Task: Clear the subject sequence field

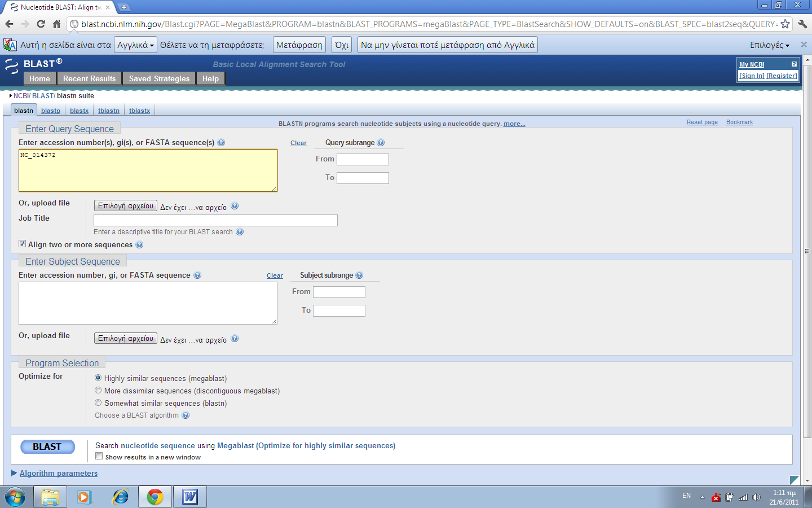Action: click(275, 276)
